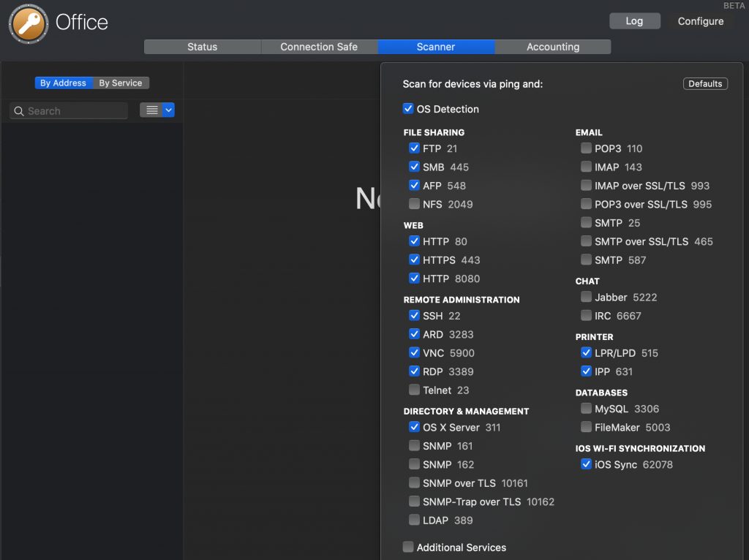Click the IOS WI-FI SYNCHRONIZATION heading
This screenshot has width=749, height=560.
pyautogui.click(x=640, y=449)
